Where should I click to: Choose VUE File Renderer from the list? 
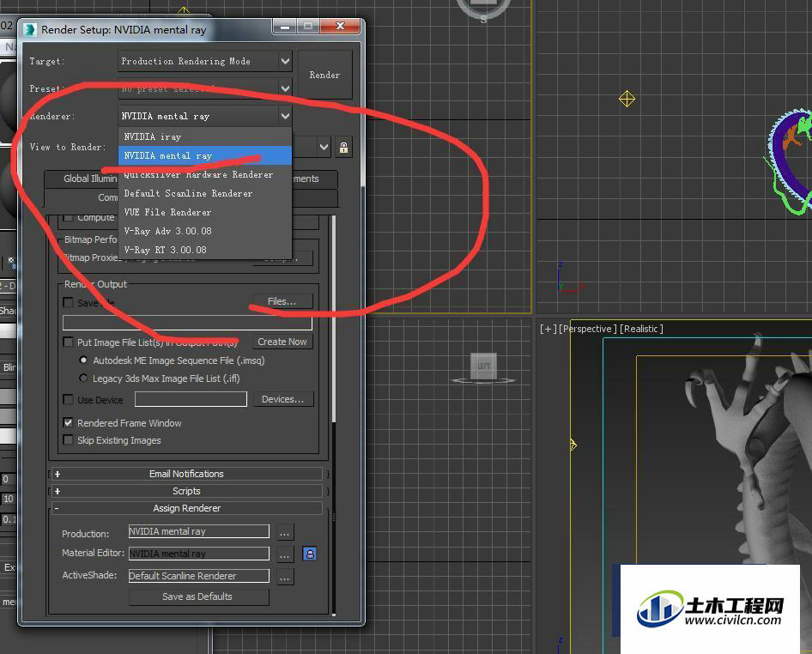pyautogui.click(x=205, y=212)
